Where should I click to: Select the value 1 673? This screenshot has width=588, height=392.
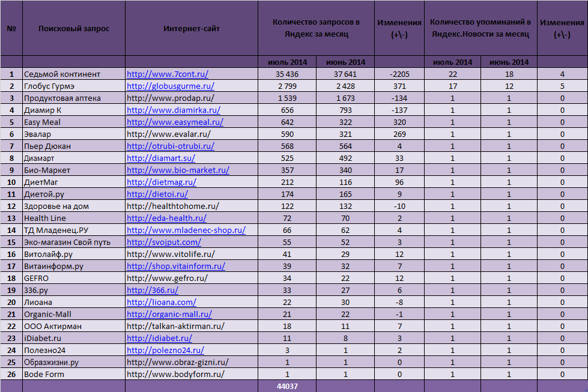(x=345, y=98)
